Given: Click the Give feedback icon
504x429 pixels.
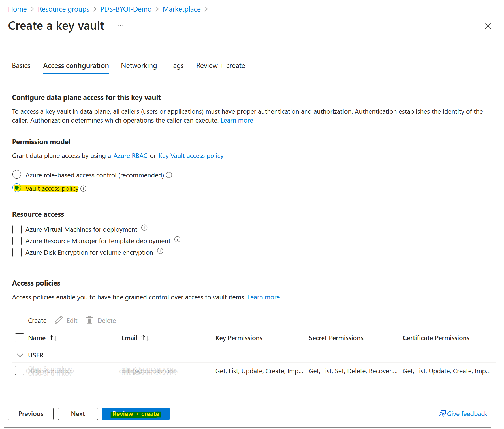Looking at the screenshot, I should (442, 414).
